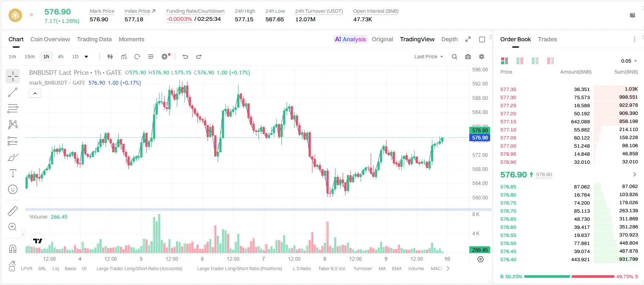Click the AI Analysis button

(x=350, y=39)
